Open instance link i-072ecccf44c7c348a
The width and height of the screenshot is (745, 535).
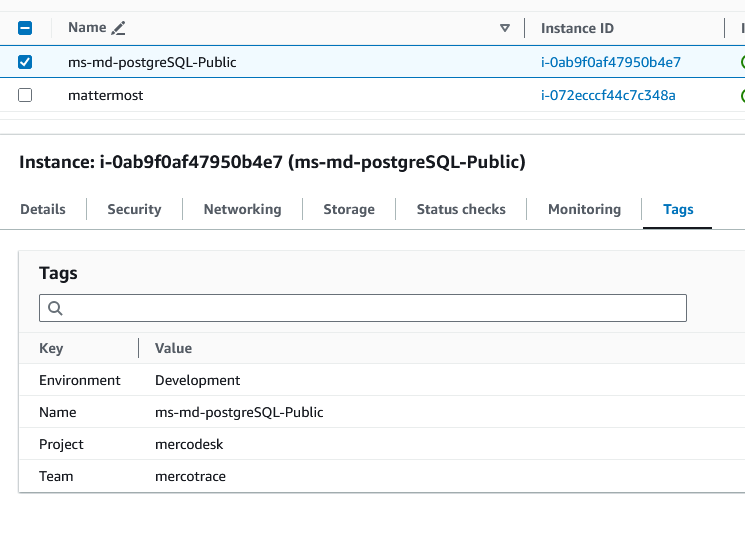608,96
